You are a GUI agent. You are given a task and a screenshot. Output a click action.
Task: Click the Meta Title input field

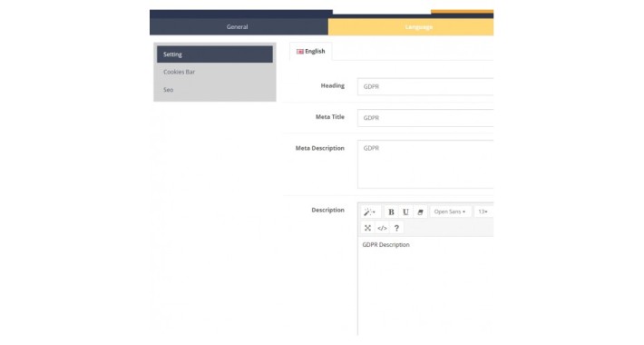425,118
